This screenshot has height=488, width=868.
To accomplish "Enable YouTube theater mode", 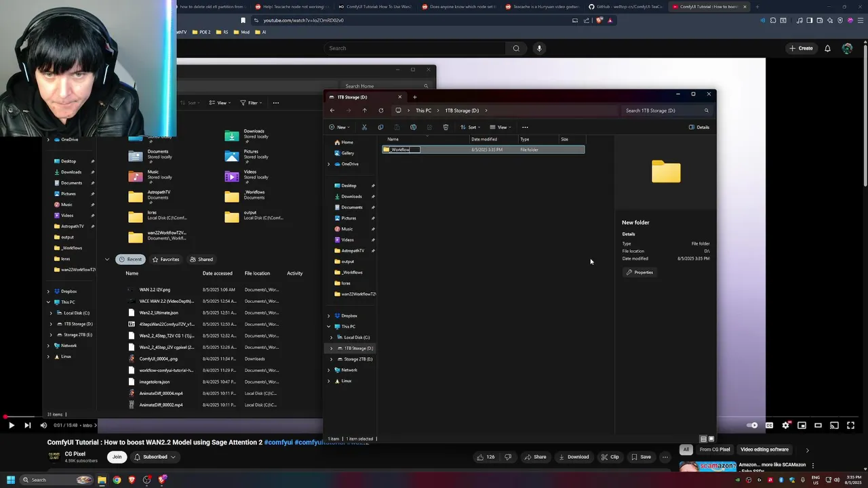I will coord(818,426).
